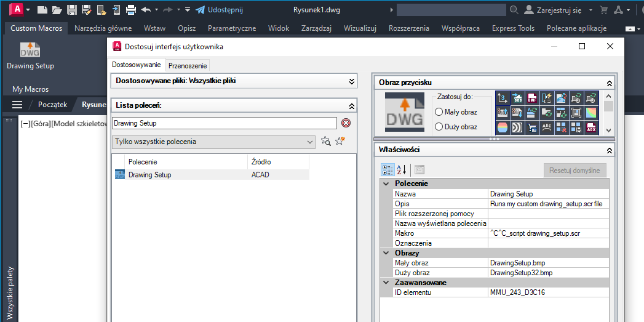Undo the last action with the arrow icon
The image size is (644, 322).
coord(145,9)
